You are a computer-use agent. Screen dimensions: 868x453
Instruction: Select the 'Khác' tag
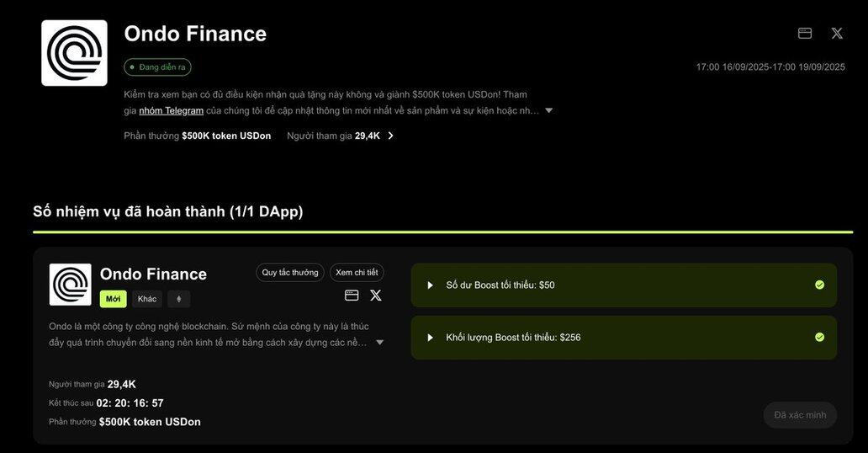click(146, 299)
